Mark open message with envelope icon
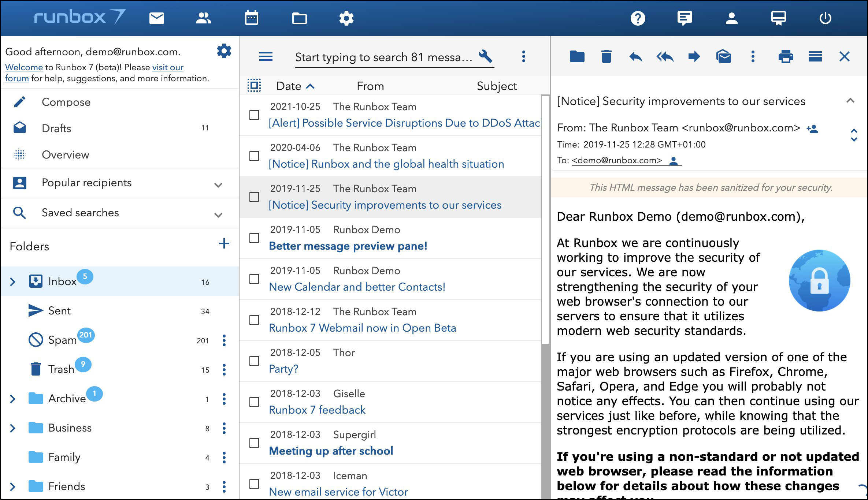868x500 pixels. click(x=724, y=56)
